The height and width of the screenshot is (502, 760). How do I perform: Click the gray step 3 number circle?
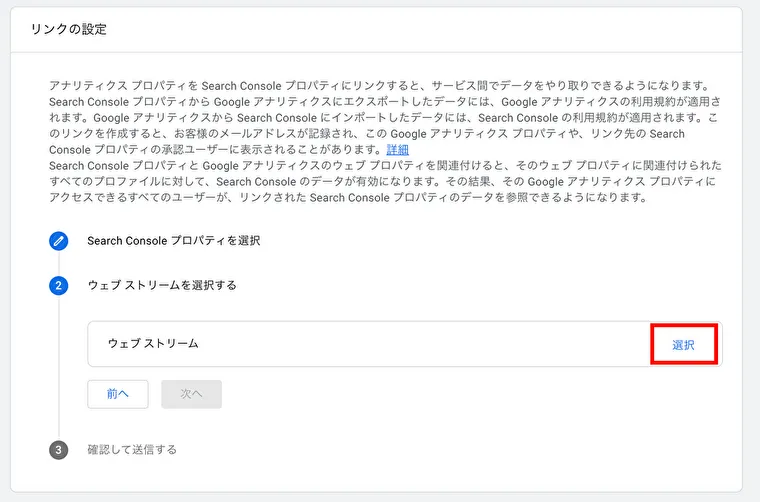click(58, 450)
